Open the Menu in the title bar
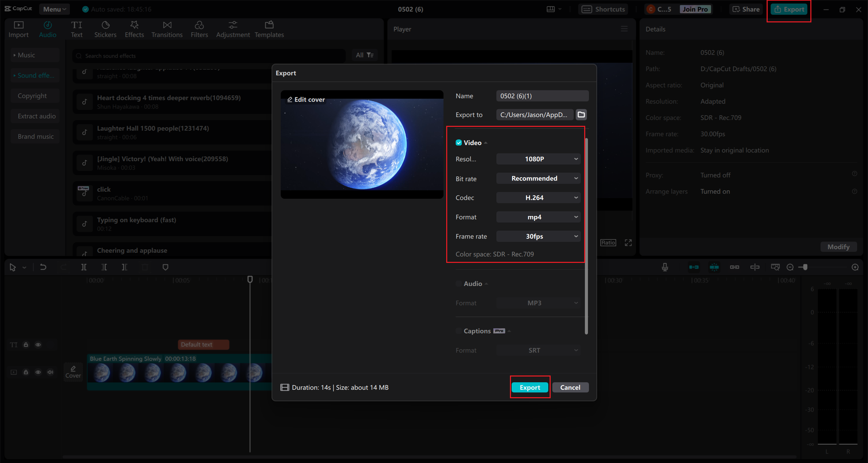868x463 pixels. 54,9
